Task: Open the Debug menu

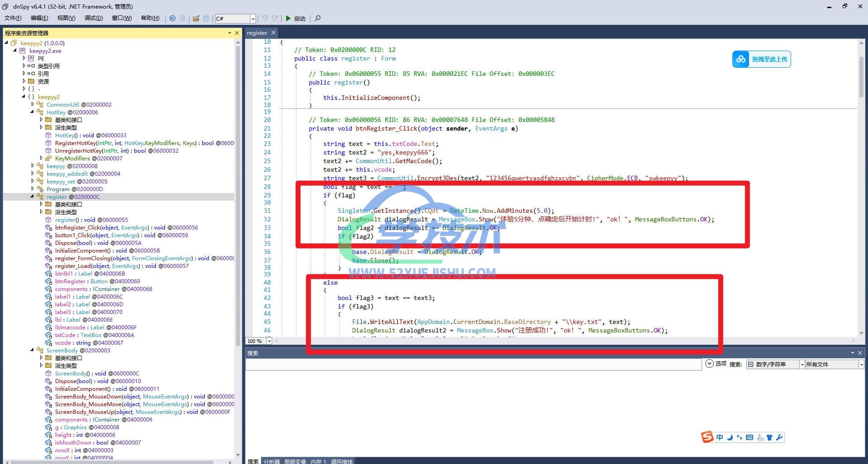Action: [94, 18]
